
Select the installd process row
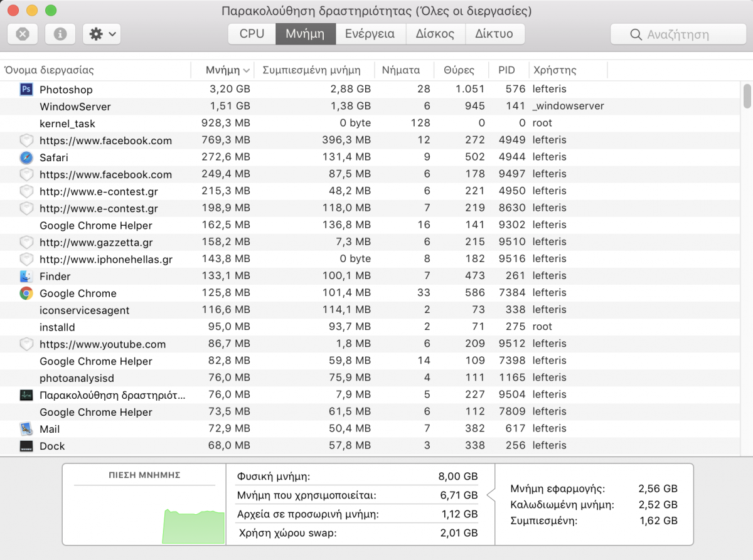pos(370,326)
